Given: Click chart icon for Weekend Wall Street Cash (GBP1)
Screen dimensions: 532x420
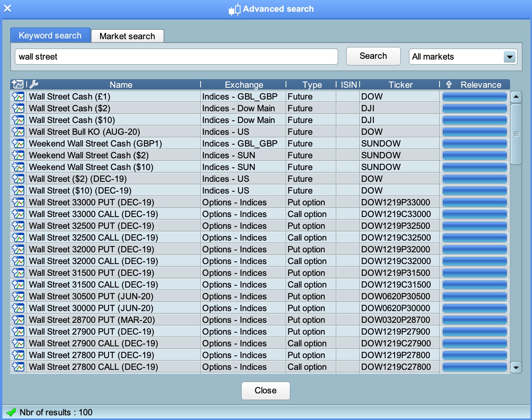Looking at the screenshot, I should (18, 143).
